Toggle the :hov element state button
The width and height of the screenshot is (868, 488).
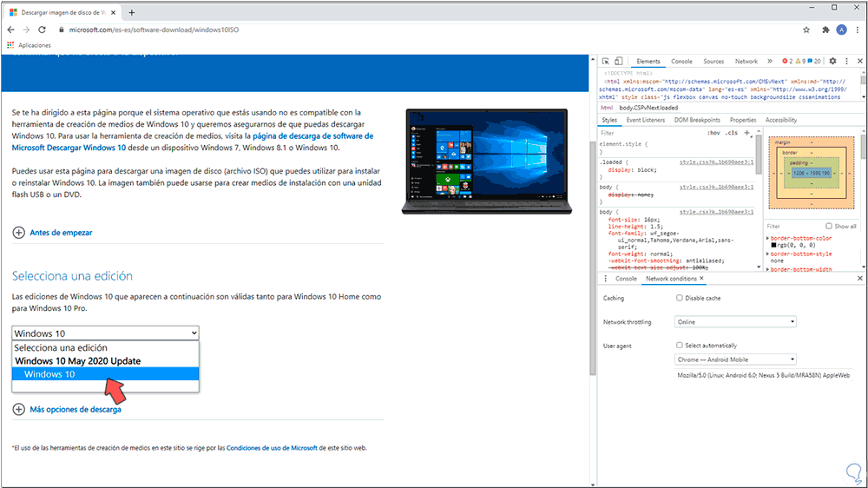click(713, 133)
